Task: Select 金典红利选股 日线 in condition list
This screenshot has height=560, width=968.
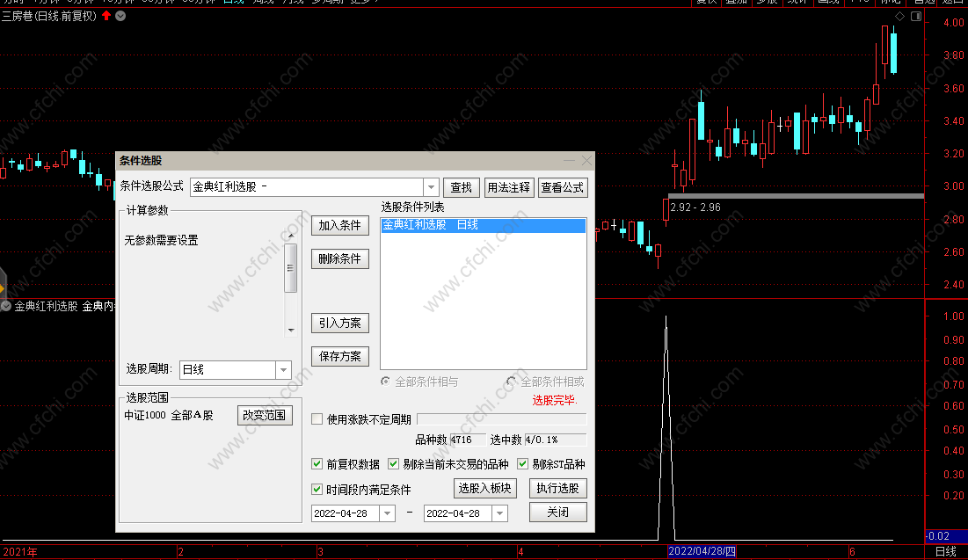Action: coord(484,225)
